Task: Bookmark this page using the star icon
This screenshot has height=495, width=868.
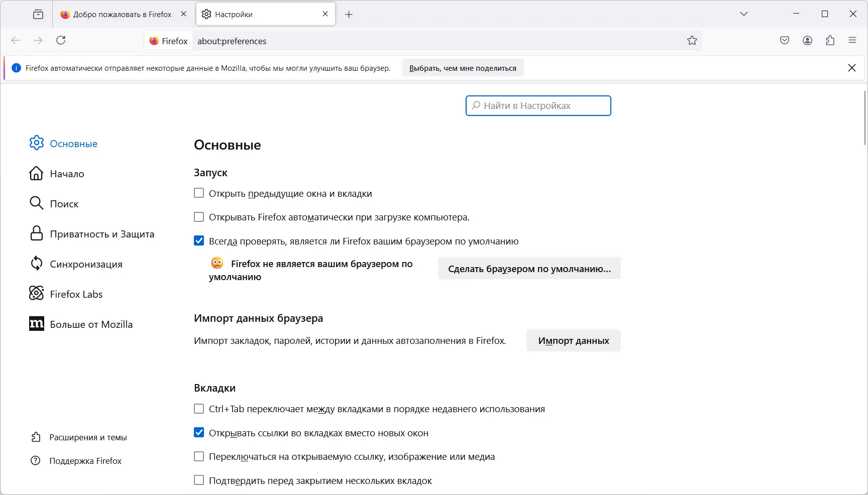Action: click(692, 40)
